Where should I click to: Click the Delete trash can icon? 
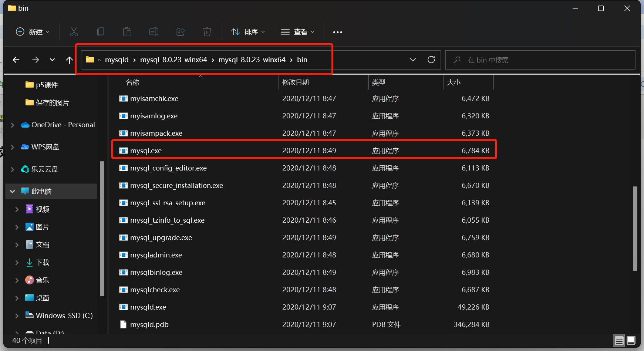(x=207, y=32)
